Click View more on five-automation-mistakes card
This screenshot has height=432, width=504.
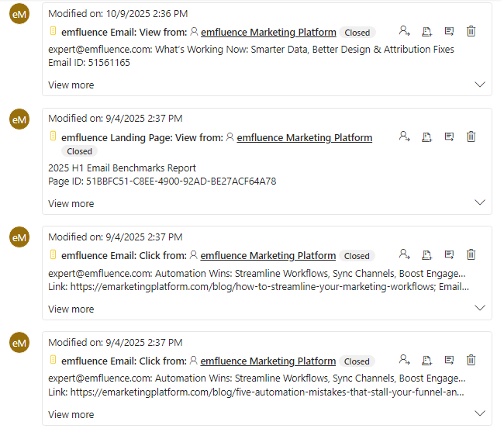pos(71,415)
